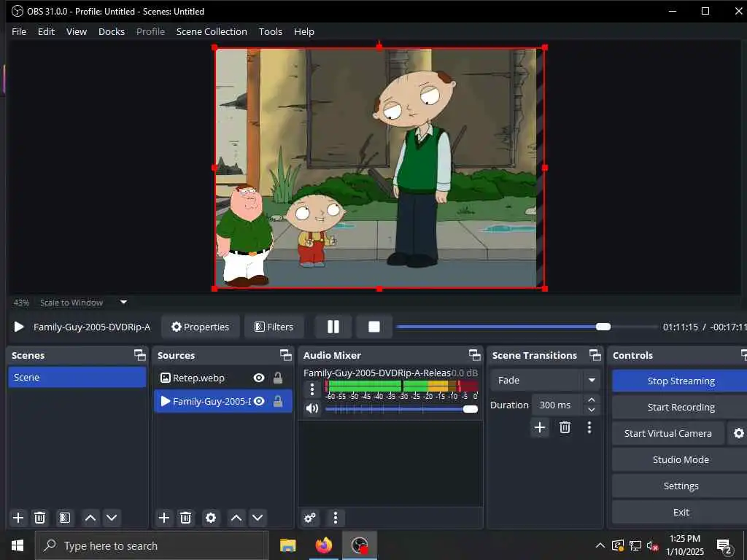747x560 pixels.
Task: Toggle Studio Mode
Action: click(x=681, y=459)
